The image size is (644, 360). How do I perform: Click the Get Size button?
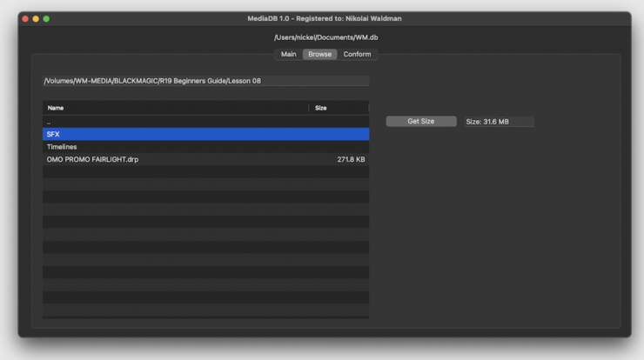click(x=420, y=122)
